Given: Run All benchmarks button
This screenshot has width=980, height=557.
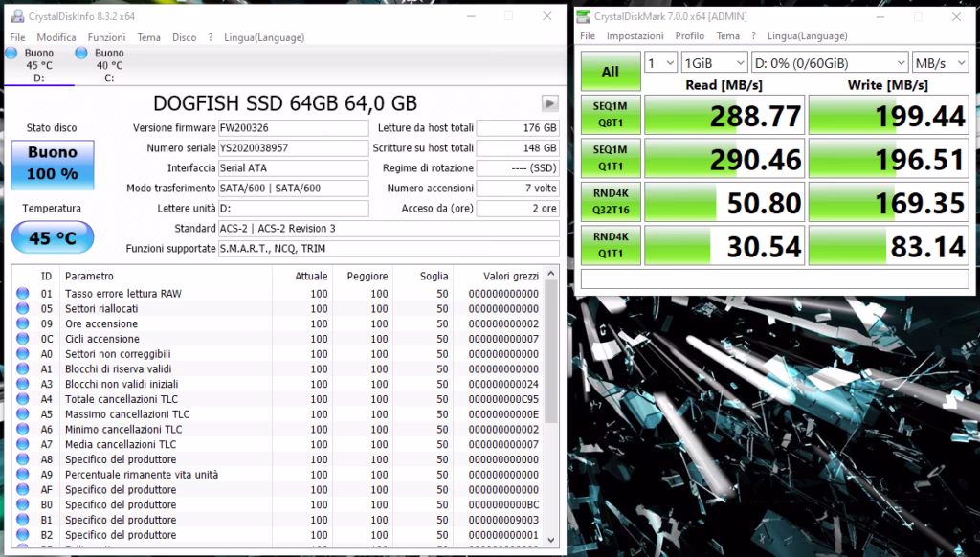Looking at the screenshot, I should click(611, 71).
